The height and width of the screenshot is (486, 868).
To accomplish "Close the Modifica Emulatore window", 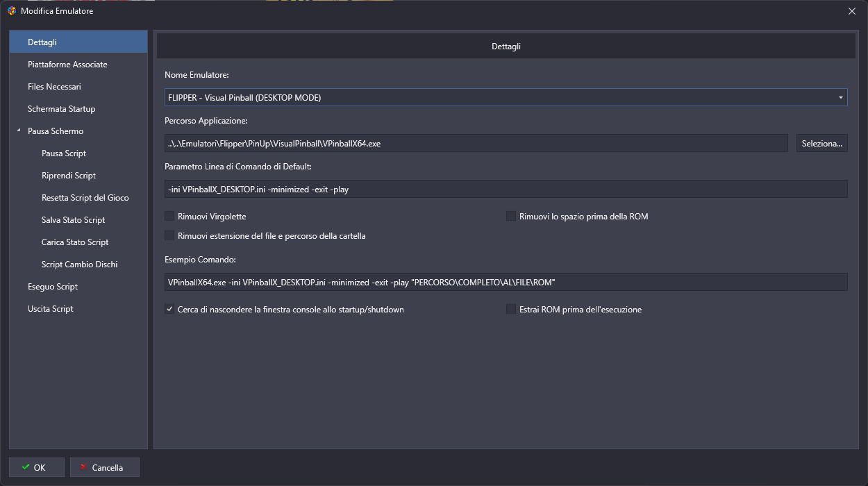I will pyautogui.click(x=852, y=11).
